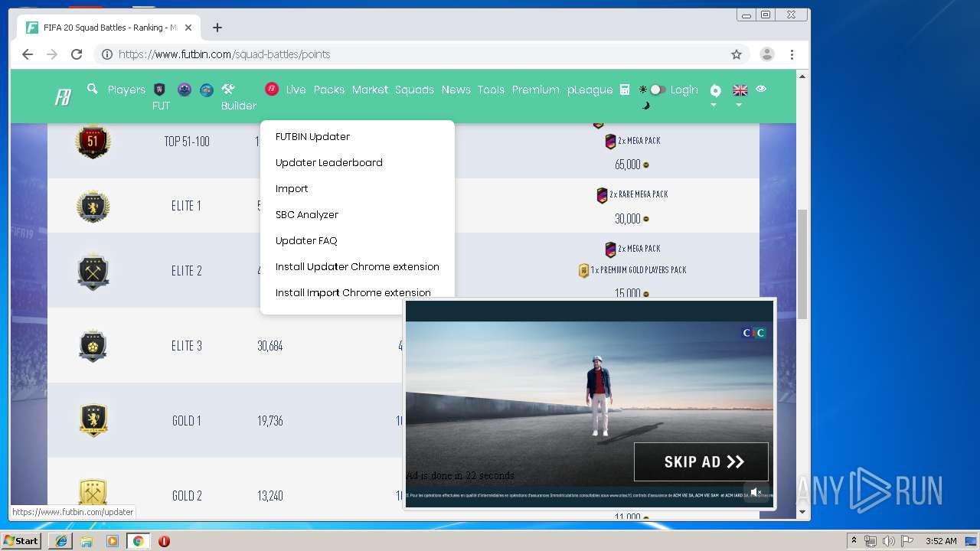Open the Builder tools icon

[x=228, y=89]
